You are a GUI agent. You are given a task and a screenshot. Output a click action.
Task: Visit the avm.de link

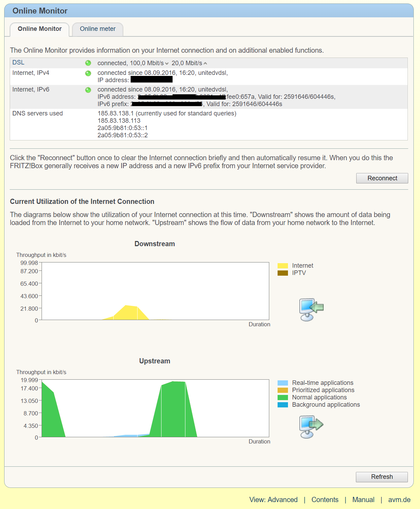point(399,500)
